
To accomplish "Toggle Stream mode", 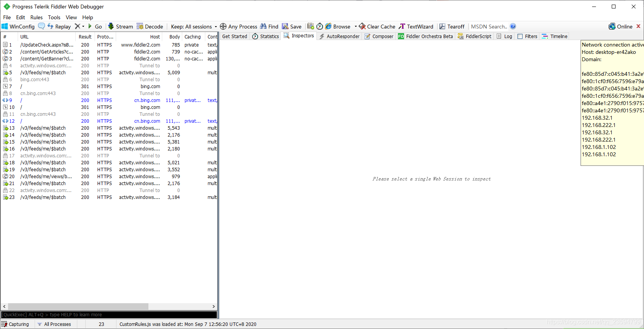I will pyautogui.click(x=120, y=27).
